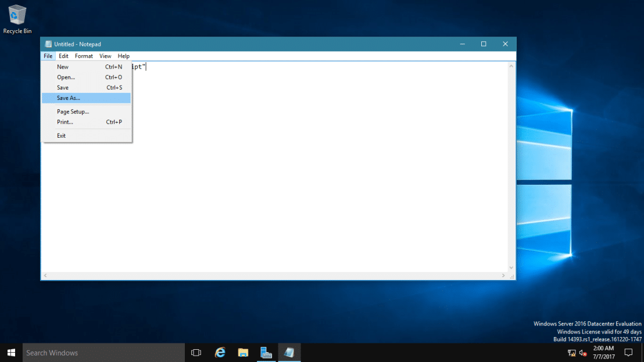Open the Windows Start button
Viewport: 644px width, 362px height.
coord(11,353)
